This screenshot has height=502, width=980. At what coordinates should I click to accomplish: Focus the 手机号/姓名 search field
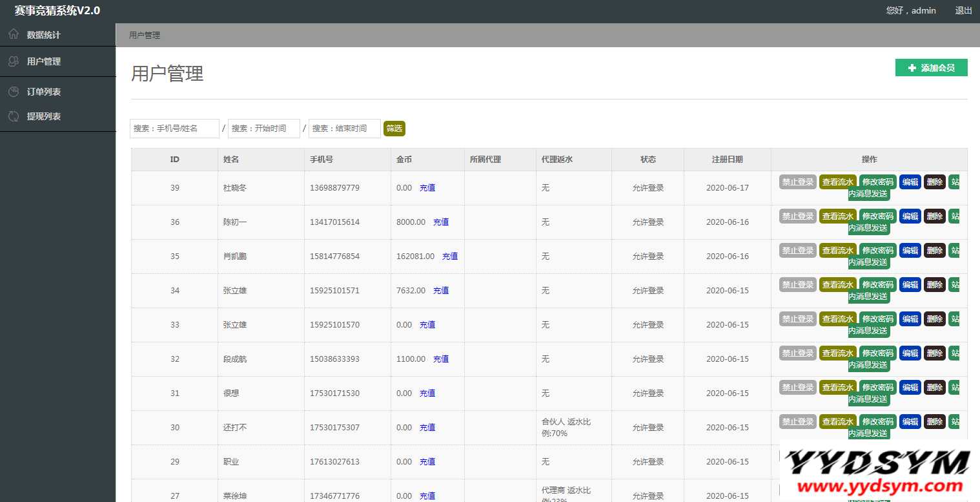point(174,129)
